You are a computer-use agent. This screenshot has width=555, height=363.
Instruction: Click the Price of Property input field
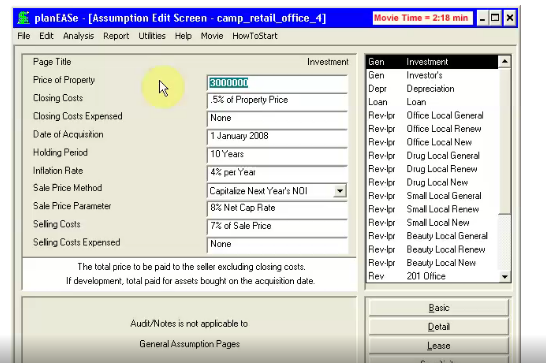coord(277,83)
